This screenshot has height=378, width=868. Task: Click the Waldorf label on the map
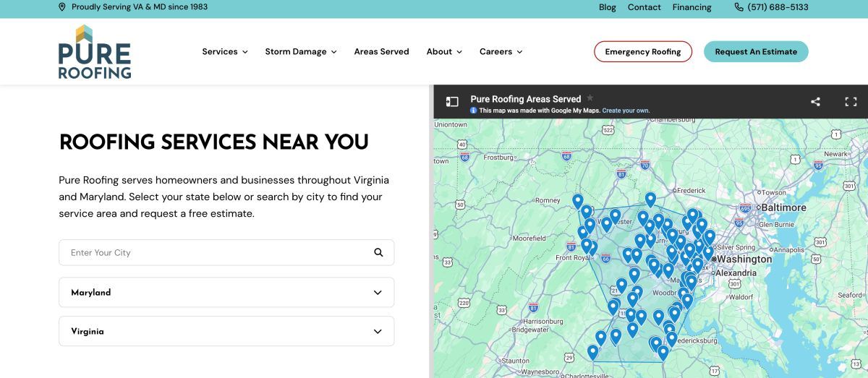click(742, 296)
